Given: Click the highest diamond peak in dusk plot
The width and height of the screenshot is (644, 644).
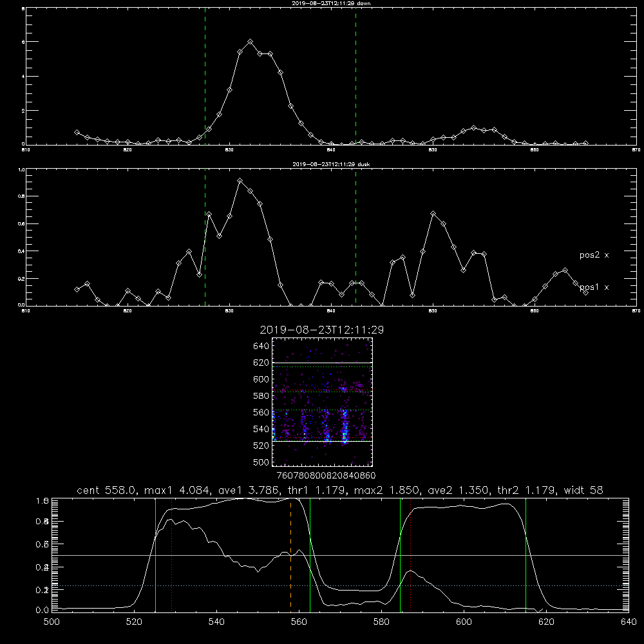Looking at the screenshot, I should pyautogui.click(x=240, y=181).
